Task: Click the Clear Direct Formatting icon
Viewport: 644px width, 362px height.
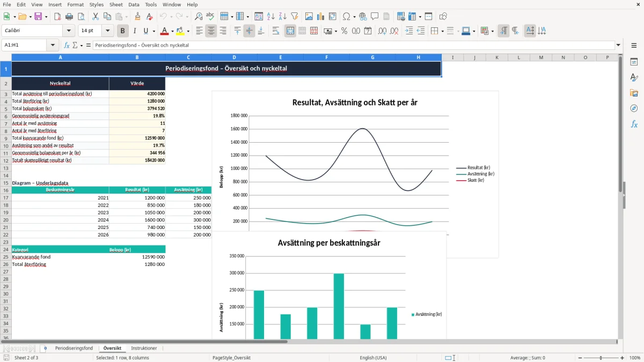Action: click(x=149, y=17)
